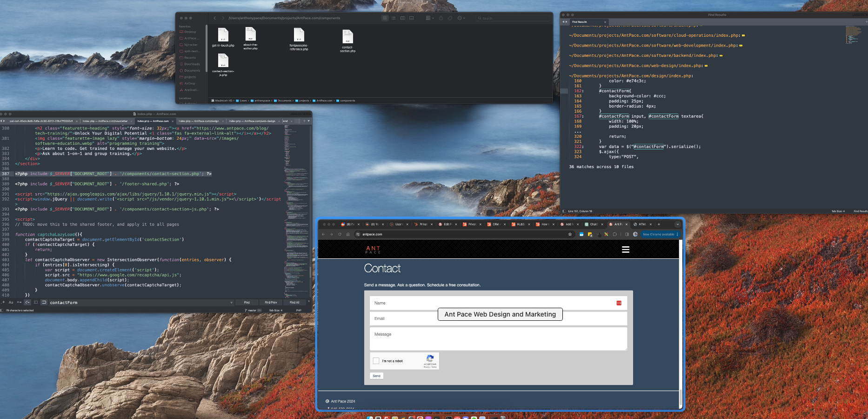Toggle Chrome side panel icon
This screenshot has height=419, width=868.
point(627,234)
